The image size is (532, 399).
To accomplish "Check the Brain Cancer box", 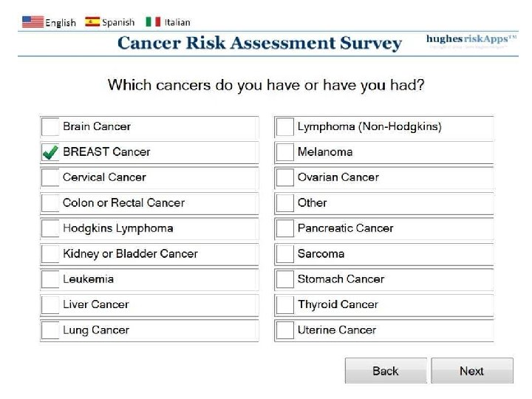I will pos(50,127).
